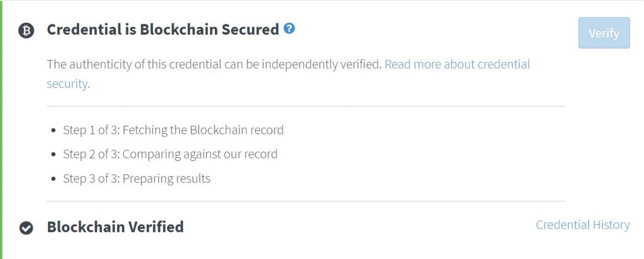The height and width of the screenshot is (259, 644).
Task: Click the word security. on the second line
Action: 68,84
